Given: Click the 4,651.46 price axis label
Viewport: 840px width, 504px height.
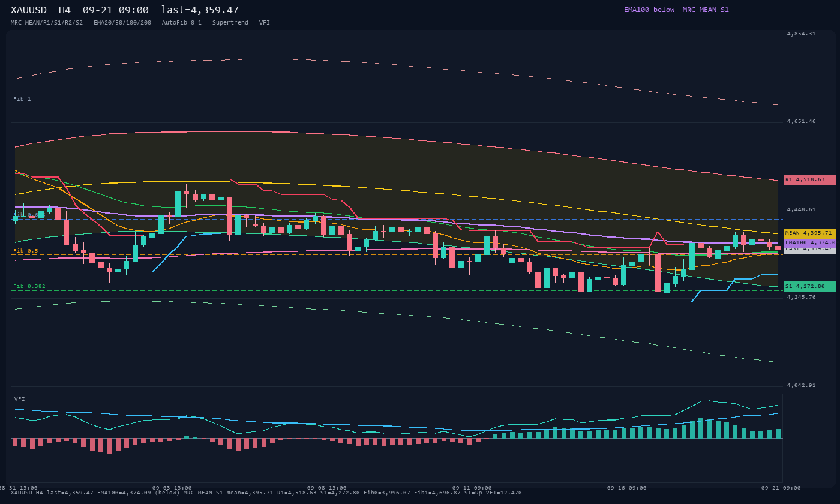Looking at the screenshot, I should coord(801,122).
